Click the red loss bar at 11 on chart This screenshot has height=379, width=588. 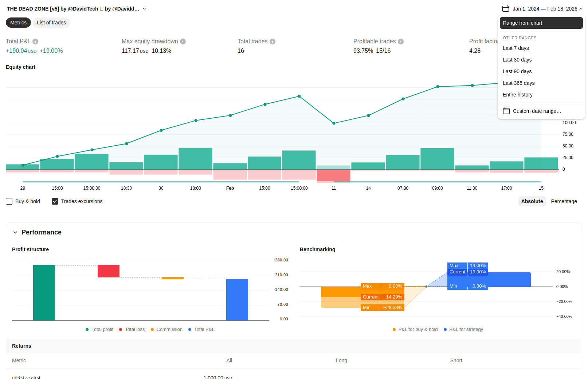pyautogui.click(x=333, y=175)
